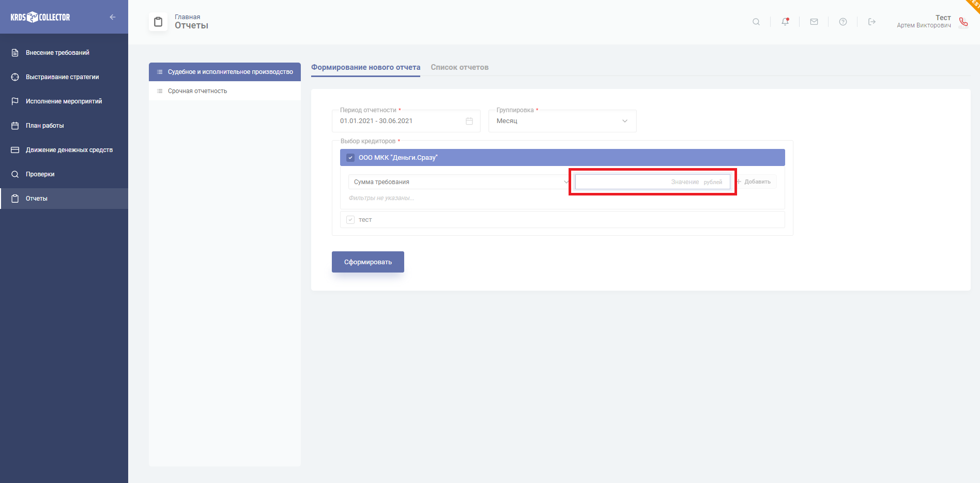The width and height of the screenshot is (980, 483).
Task: Open Движение денежных средств in the sidebar
Action: [x=64, y=150]
